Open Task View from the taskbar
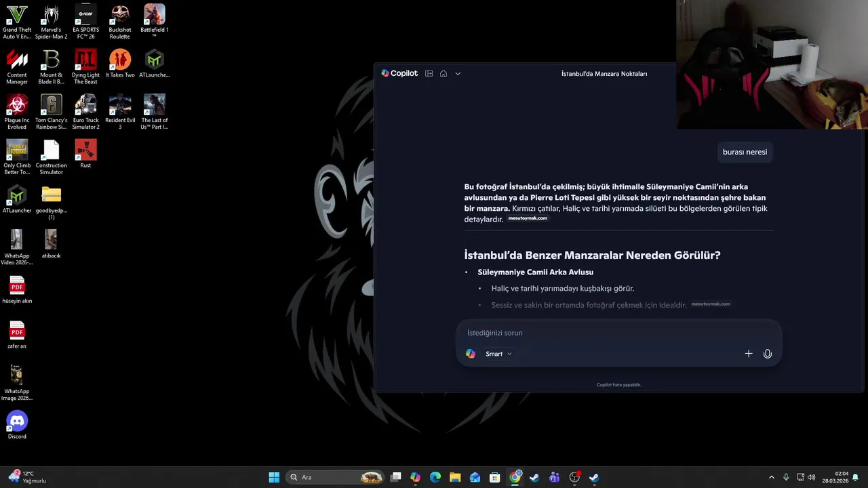868x488 pixels. [396, 477]
